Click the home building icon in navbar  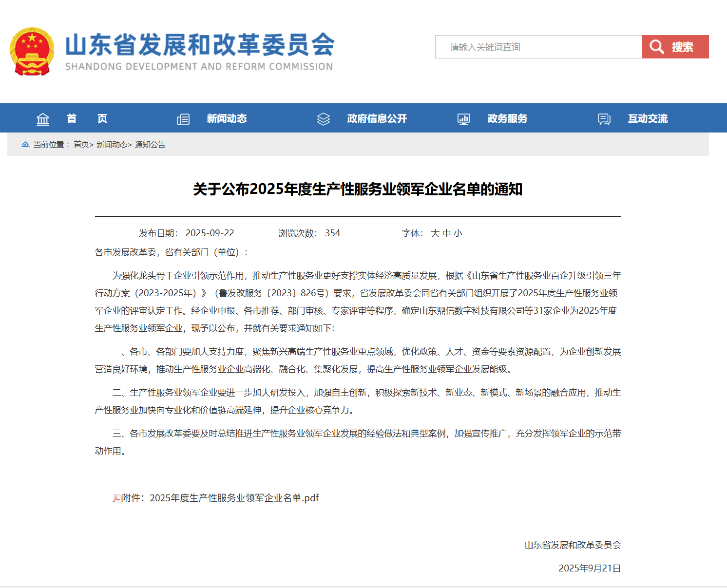tap(43, 119)
